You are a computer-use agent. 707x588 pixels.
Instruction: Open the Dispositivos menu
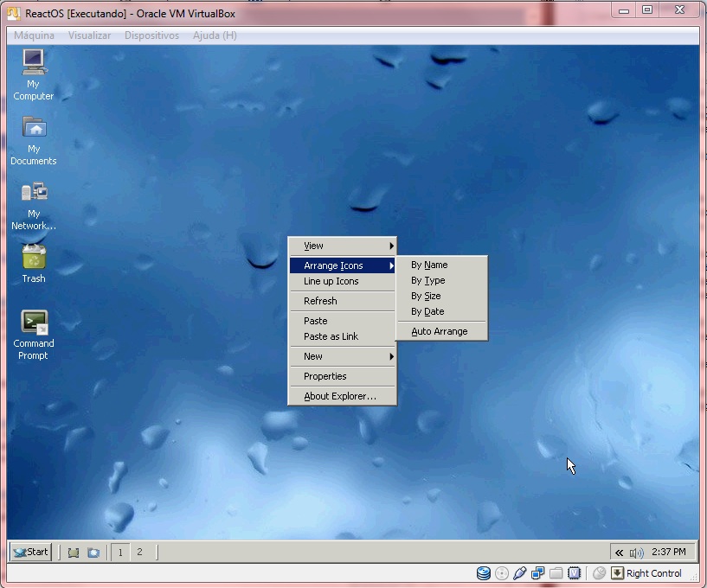[x=151, y=35]
